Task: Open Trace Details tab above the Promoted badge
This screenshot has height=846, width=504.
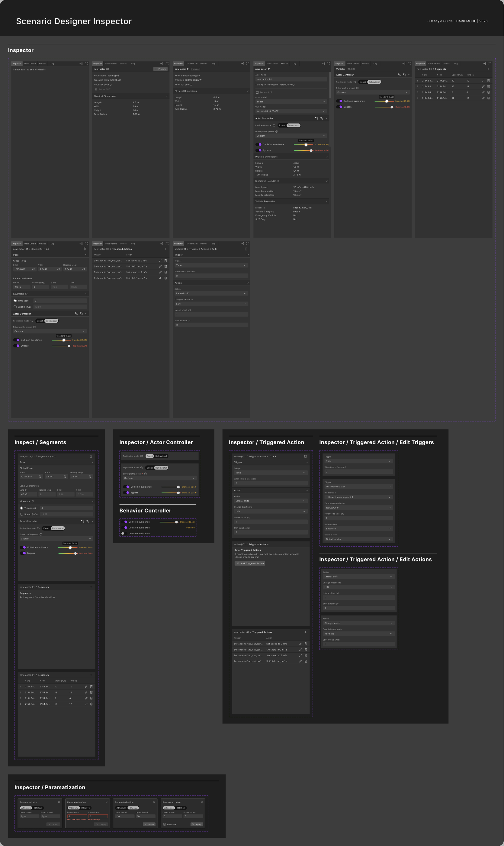Action: 191,63
